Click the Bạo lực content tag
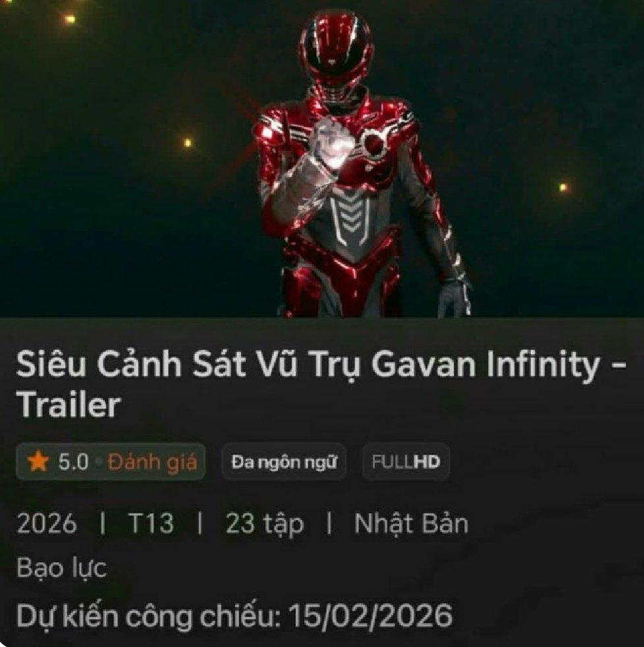This screenshot has width=644, height=647. click(x=62, y=569)
